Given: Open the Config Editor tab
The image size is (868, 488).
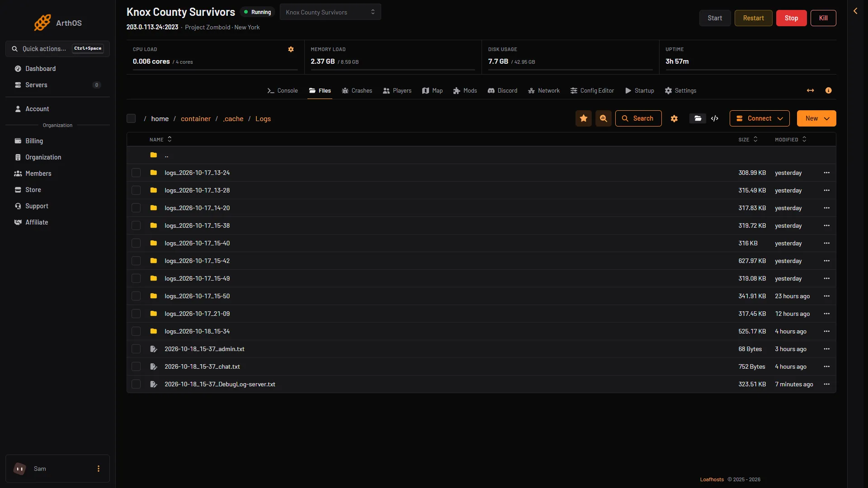Looking at the screenshot, I should tap(592, 91).
